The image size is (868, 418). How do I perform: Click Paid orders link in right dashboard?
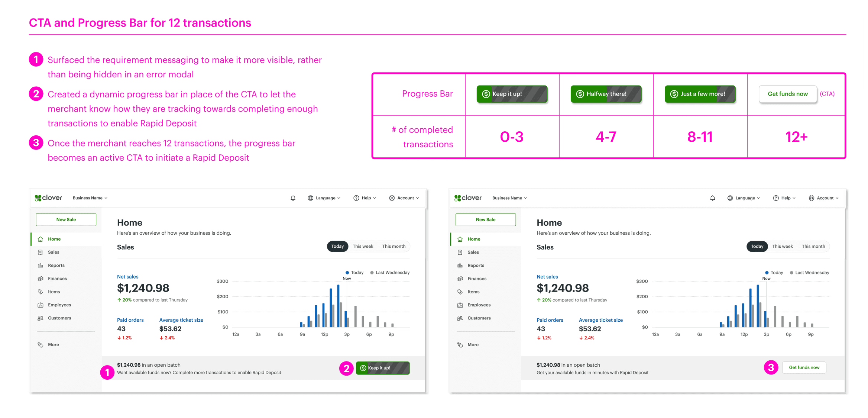click(x=550, y=320)
